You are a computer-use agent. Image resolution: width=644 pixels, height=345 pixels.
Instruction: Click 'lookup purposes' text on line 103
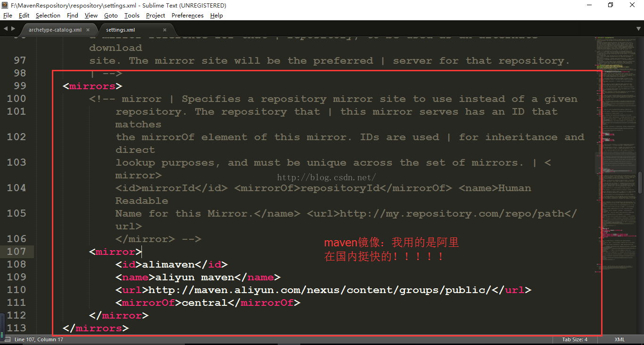168,162
